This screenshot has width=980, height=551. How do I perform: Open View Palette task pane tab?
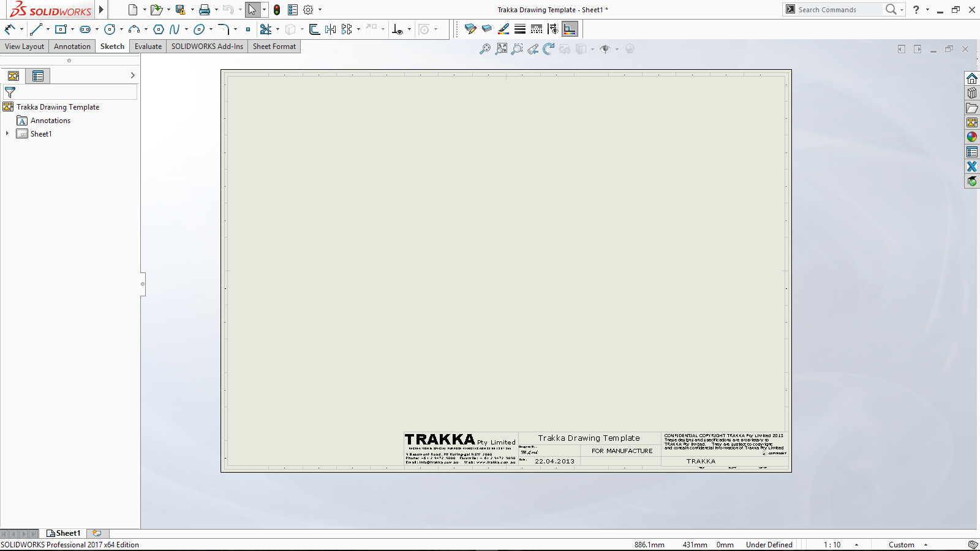972,122
